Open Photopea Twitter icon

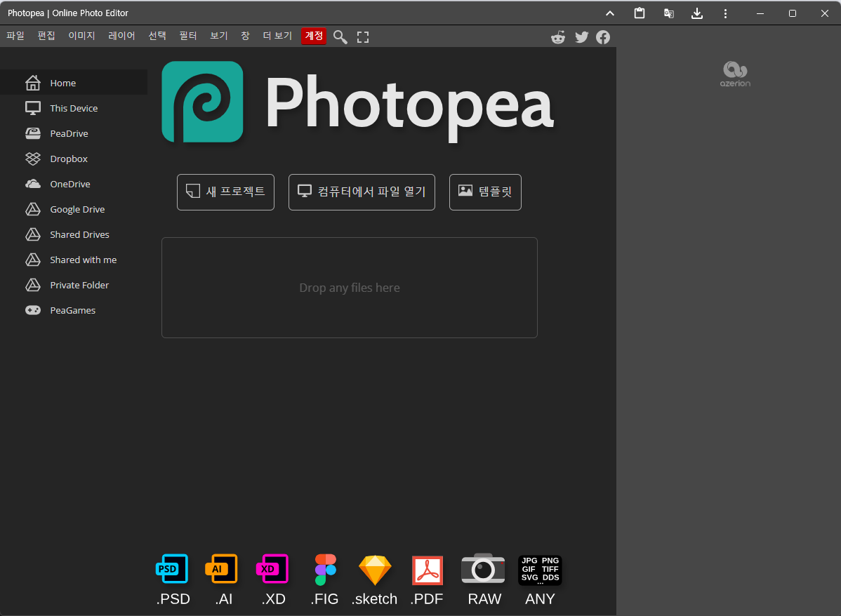pyautogui.click(x=581, y=37)
